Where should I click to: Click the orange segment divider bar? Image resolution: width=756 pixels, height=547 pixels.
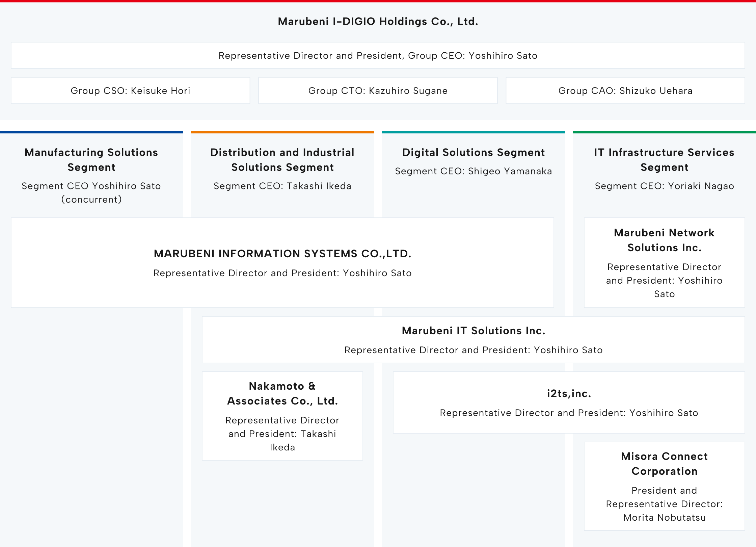click(282, 132)
